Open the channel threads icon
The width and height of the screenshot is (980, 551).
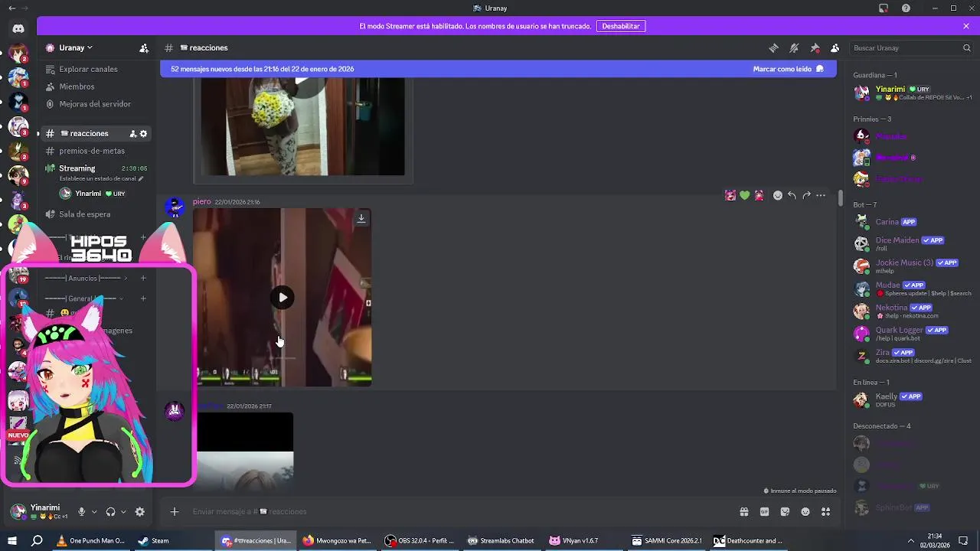click(x=773, y=47)
